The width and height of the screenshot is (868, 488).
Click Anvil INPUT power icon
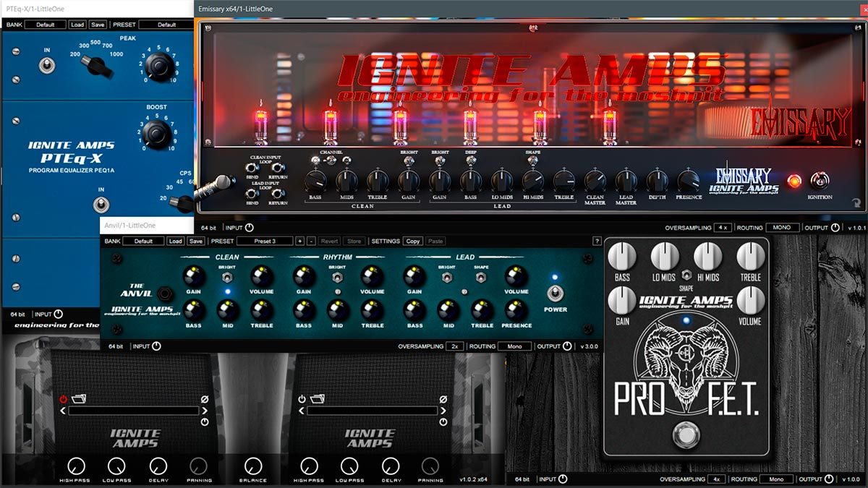pos(156,346)
